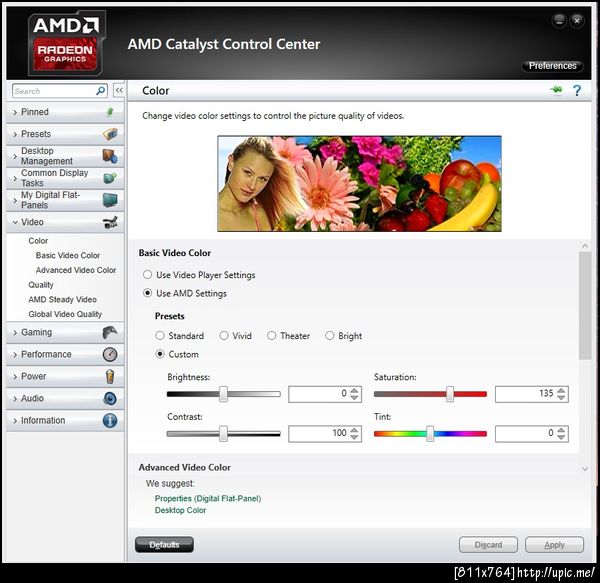
Task: Choose the Custom preset
Action: [160, 354]
